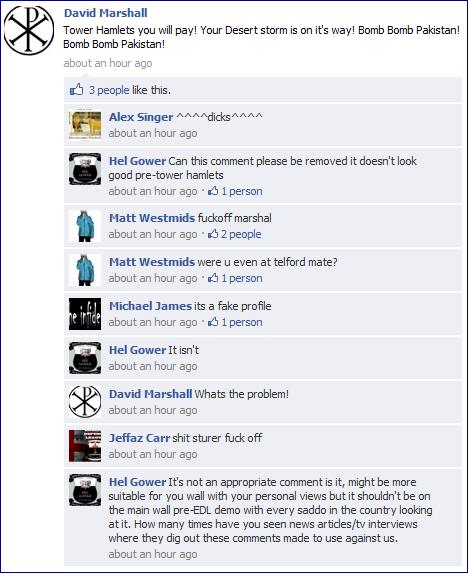Click the like icon on the 'telford mate' comment
This screenshot has width=469, height=574.
[x=213, y=278]
